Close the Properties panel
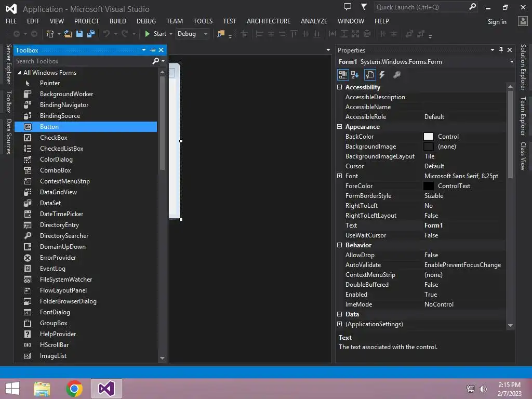Image resolution: width=532 pixels, height=399 pixels. 510,50
